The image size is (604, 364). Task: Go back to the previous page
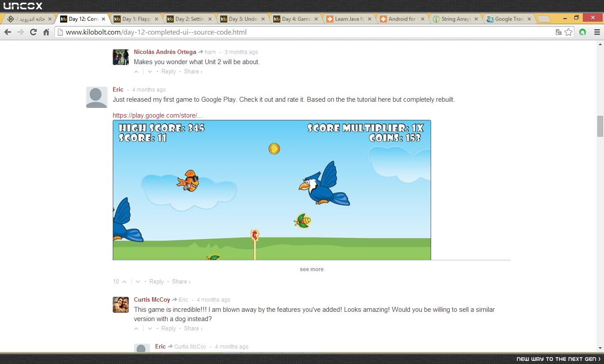click(x=8, y=32)
